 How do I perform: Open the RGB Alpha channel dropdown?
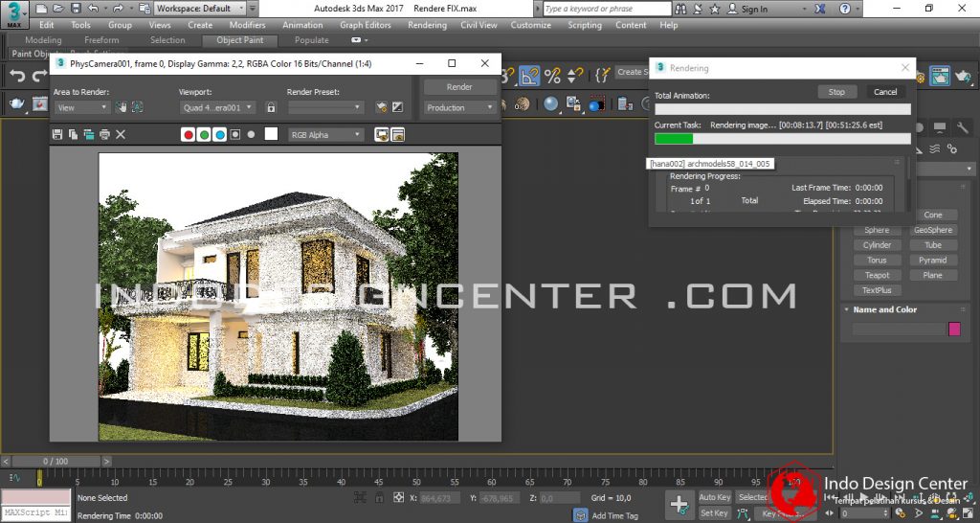click(x=326, y=134)
